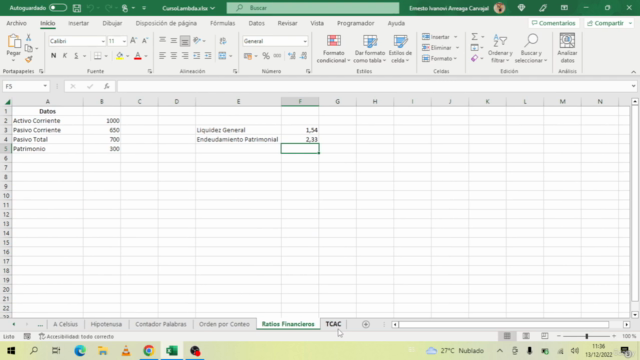
Task: Click the increase indent icon
Action: 208,56
